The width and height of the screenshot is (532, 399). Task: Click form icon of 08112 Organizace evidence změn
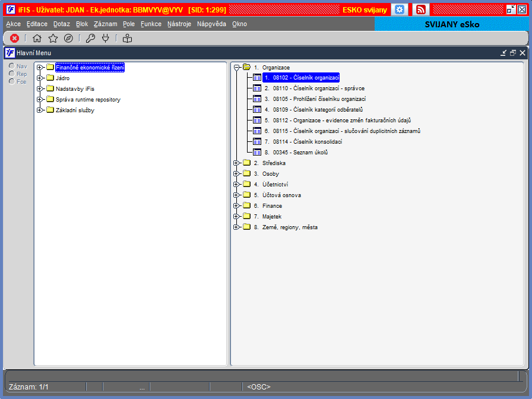(x=257, y=121)
